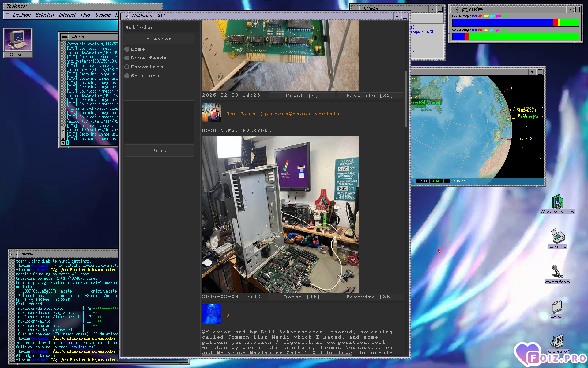Toggle the Cities filter on map
The image size is (588, 368).
pyautogui.click(x=422, y=181)
